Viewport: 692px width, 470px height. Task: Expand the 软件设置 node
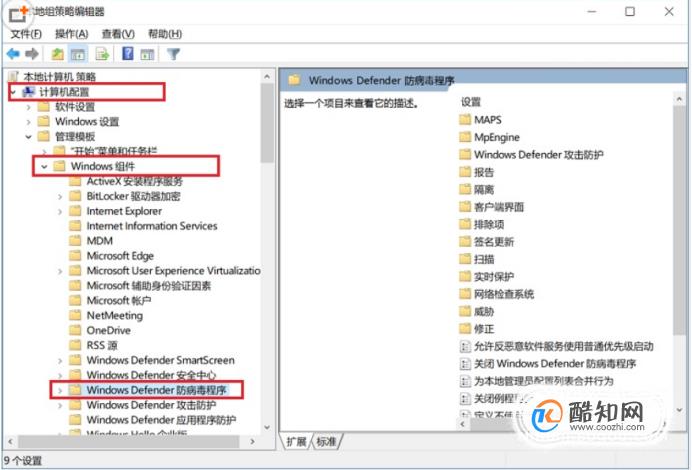point(29,107)
